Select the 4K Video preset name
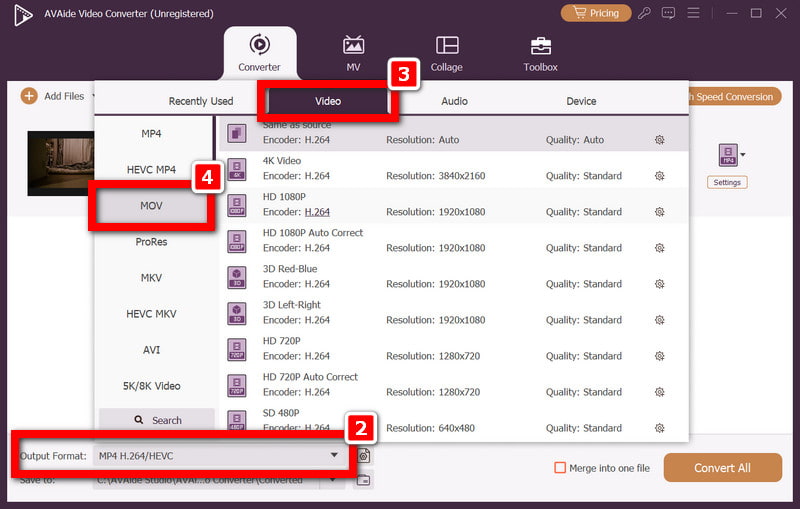 282,161
